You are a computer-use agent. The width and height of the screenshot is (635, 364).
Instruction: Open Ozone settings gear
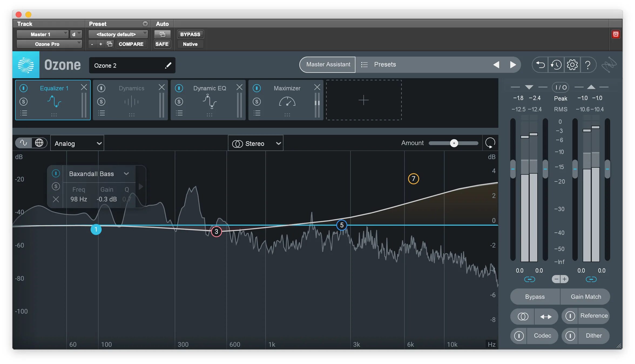[572, 65]
